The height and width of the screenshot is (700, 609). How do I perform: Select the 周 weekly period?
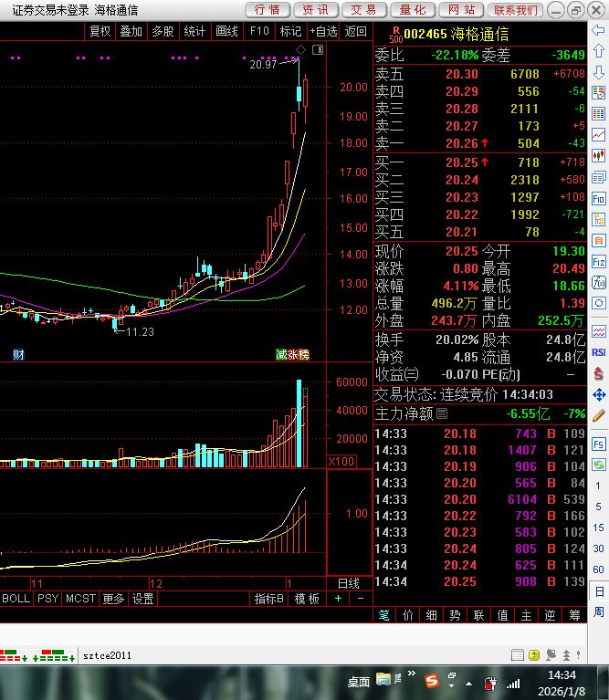(x=598, y=611)
